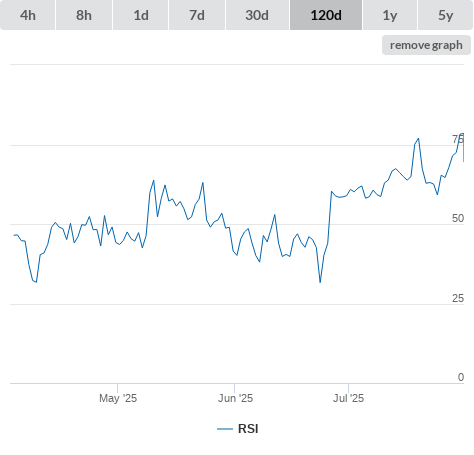Click the RSI low point before July
474x455 pixels.
[x=320, y=282]
